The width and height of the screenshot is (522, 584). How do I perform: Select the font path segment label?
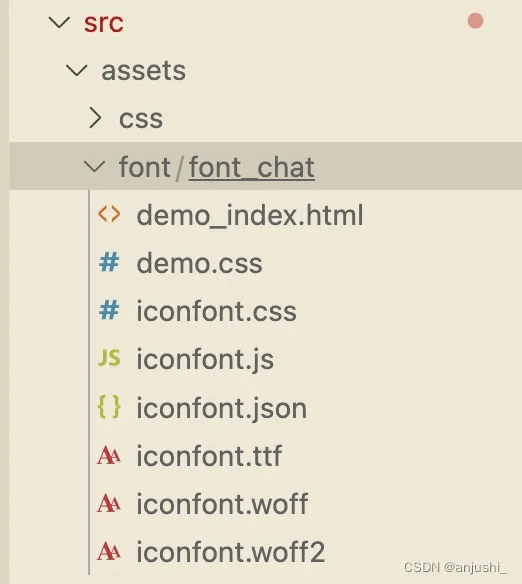pyautogui.click(x=144, y=167)
